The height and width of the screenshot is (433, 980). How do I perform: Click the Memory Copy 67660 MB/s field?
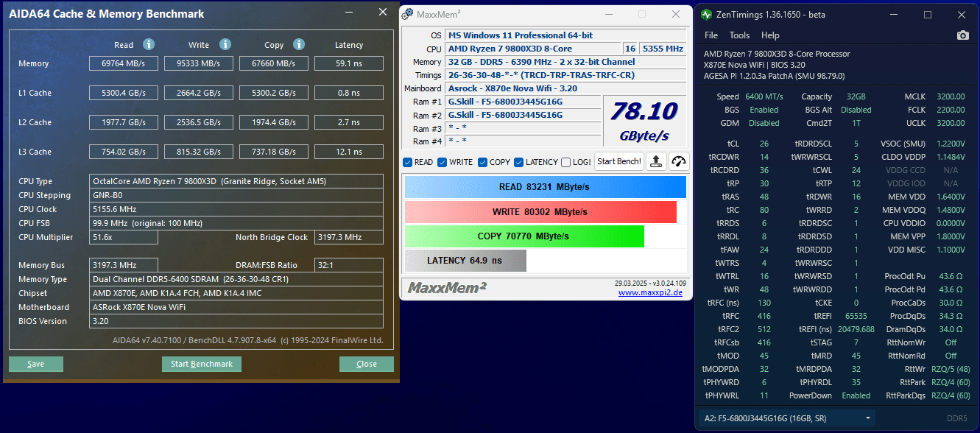point(274,63)
